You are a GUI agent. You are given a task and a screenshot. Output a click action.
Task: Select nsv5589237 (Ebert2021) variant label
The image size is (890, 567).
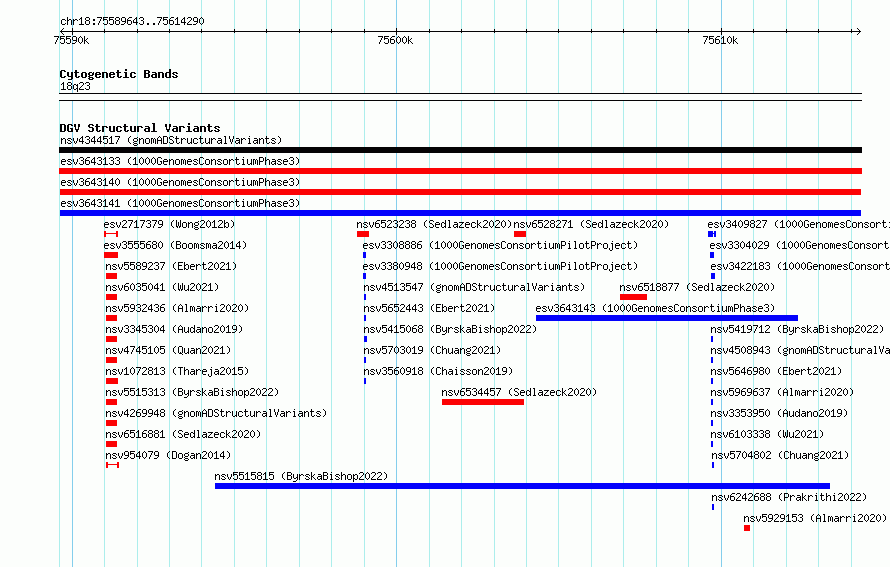[x=171, y=266]
